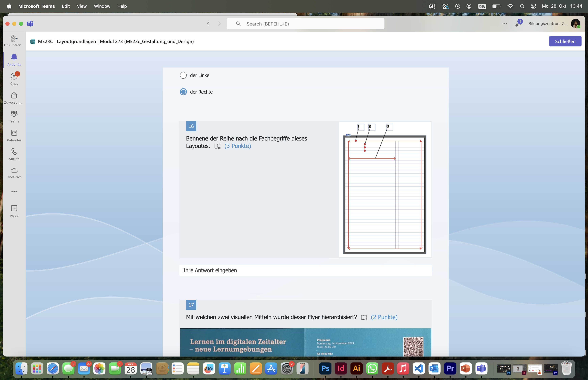The height and width of the screenshot is (380, 588).
Task: Open FaceTime from the Dock
Action: coord(115,368)
